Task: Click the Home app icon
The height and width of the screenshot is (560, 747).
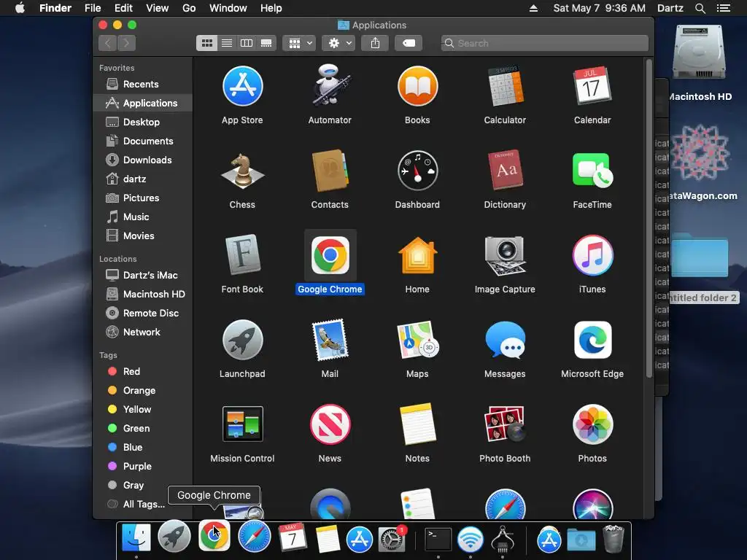Action: [417, 255]
